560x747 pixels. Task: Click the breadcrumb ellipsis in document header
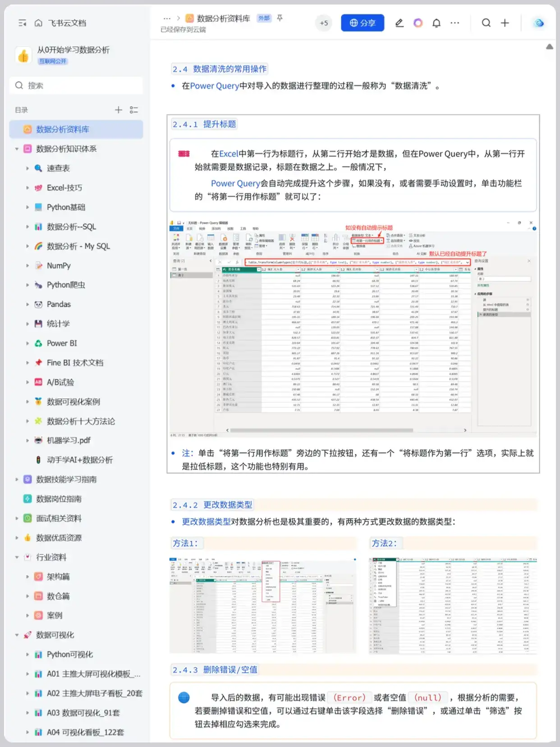167,18
